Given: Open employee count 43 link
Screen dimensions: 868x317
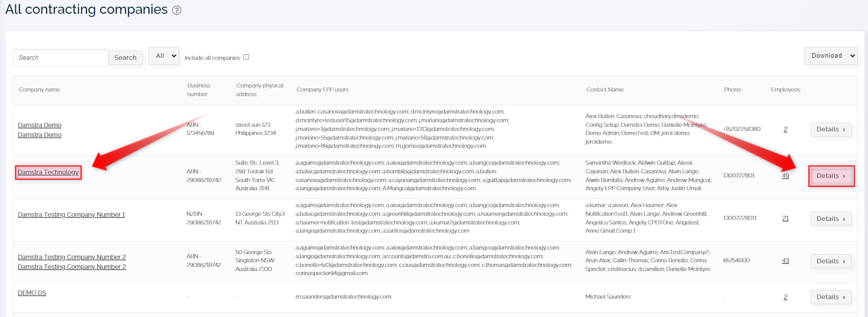Looking at the screenshot, I should pyautogui.click(x=786, y=261).
